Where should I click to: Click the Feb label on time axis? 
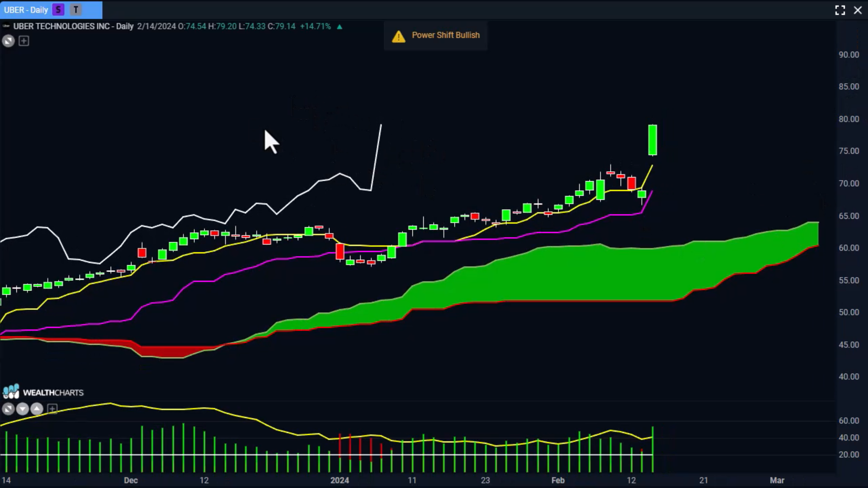click(x=558, y=480)
